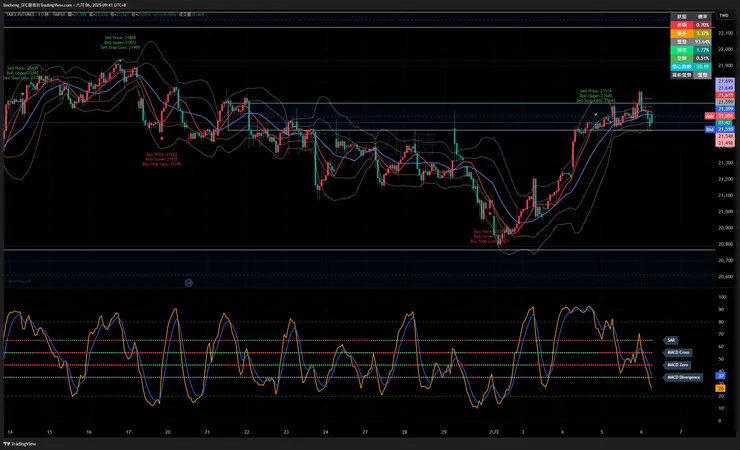Click the TAIEX FUTURES symbol title

coord(22,15)
